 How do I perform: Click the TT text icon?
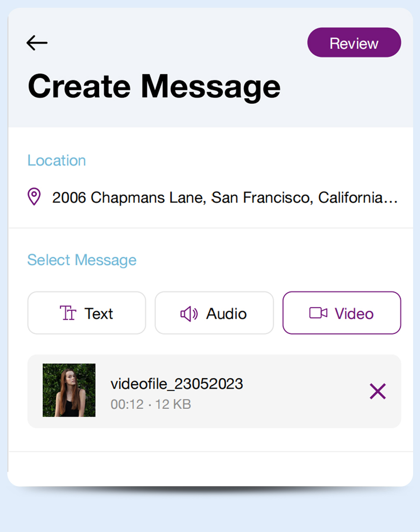[67, 313]
